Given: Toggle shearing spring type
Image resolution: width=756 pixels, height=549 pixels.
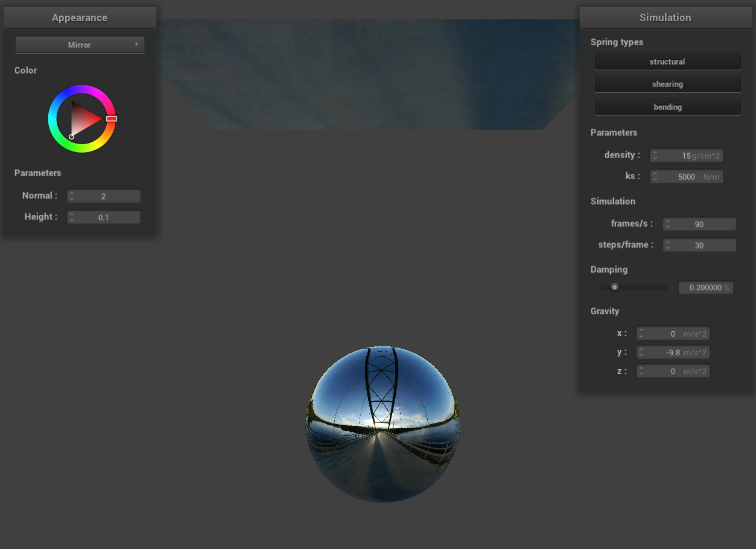Looking at the screenshot, I should pyautogui.click(x=667, y=84).
